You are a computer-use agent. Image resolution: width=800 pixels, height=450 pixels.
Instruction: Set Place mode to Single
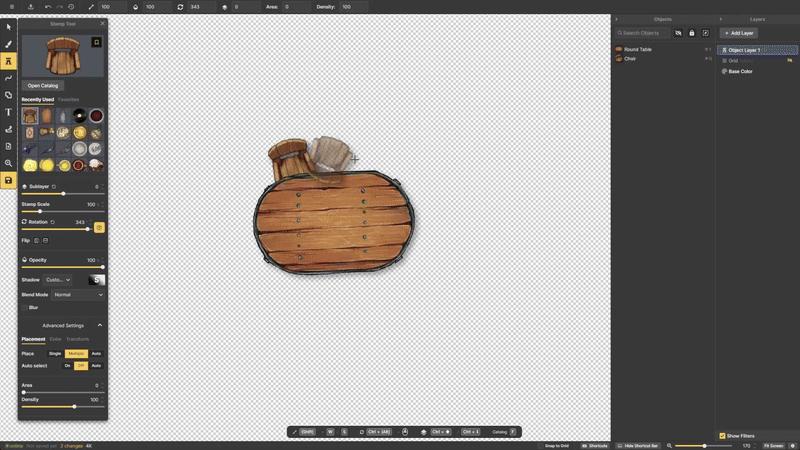pyautogui.click(x=55, y=353)
